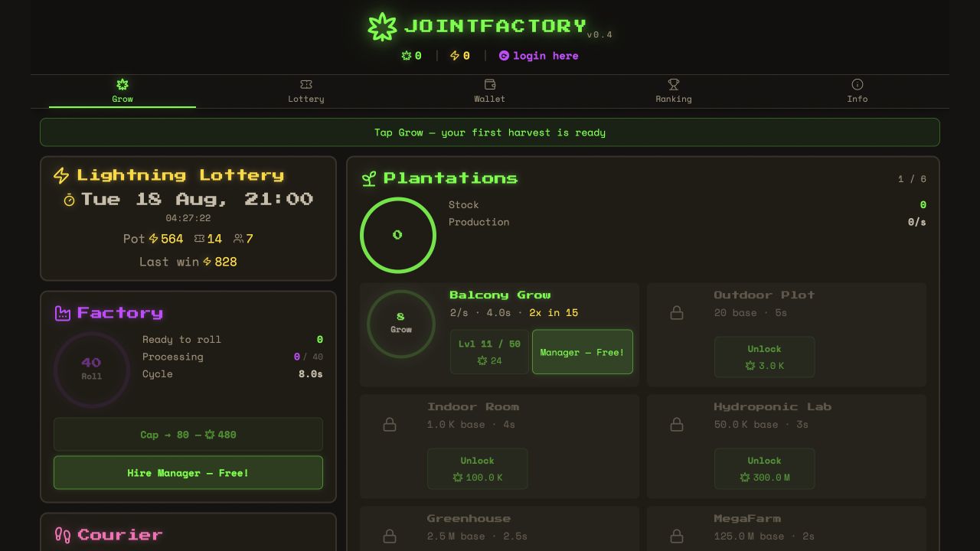Click the lottery date "Tue 18 Aug, 21:00"
The image size is (980, 551).
click(198, 199)
